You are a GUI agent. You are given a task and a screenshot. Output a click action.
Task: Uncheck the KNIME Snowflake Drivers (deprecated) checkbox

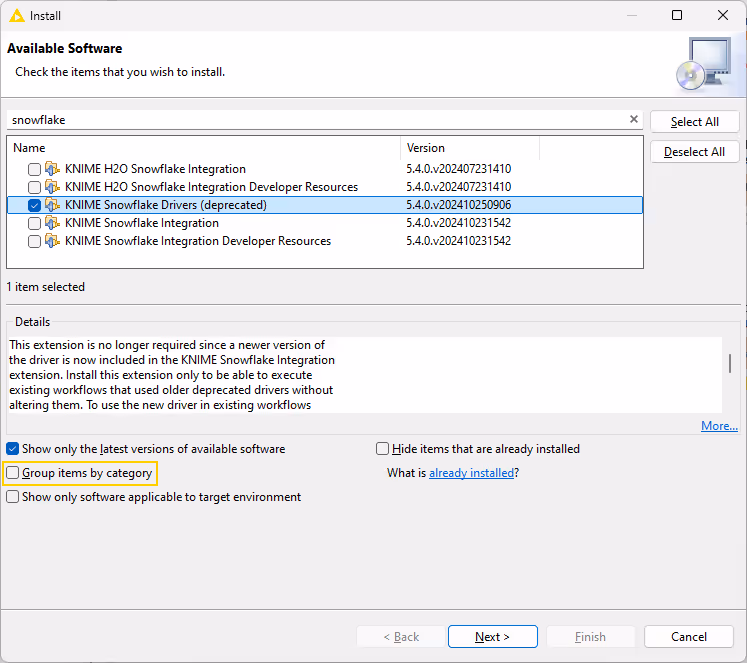(x=35, y=205)
